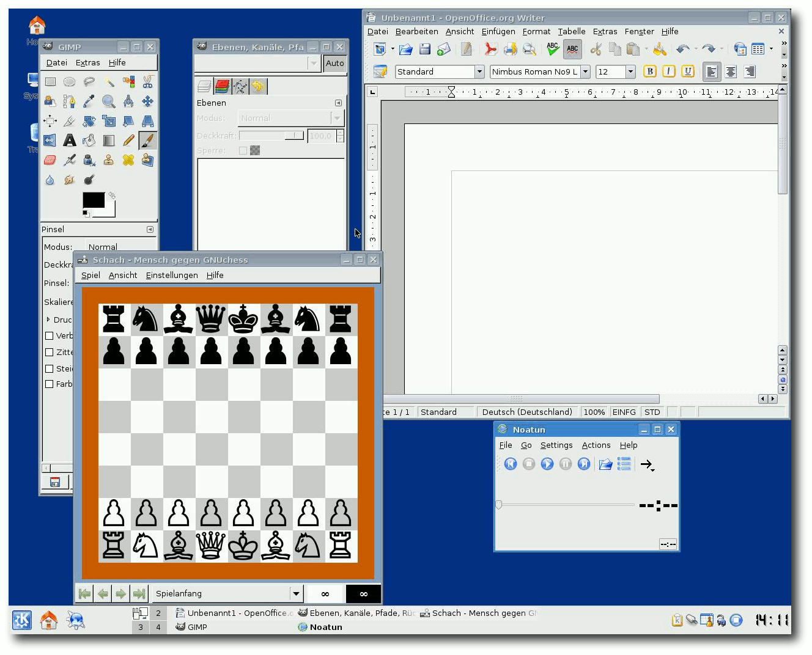Select GIMP's Paths tool
This screenshot has width=812, height=655.
(x=70, y=101)
